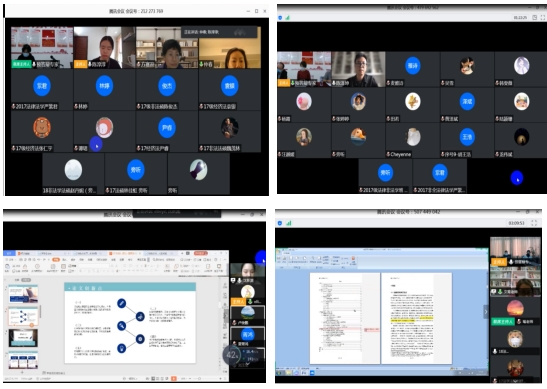Collapse the participant side panel with the chevron arrow
This screenshot has width=547, height=389.
pyautogui.click(x=486, y=312)
